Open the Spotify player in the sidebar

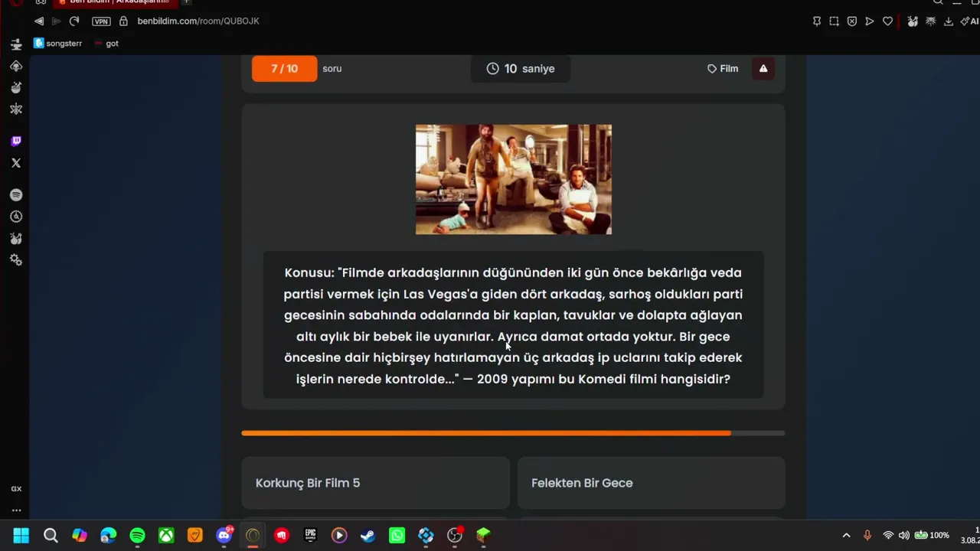pos(16,195)
